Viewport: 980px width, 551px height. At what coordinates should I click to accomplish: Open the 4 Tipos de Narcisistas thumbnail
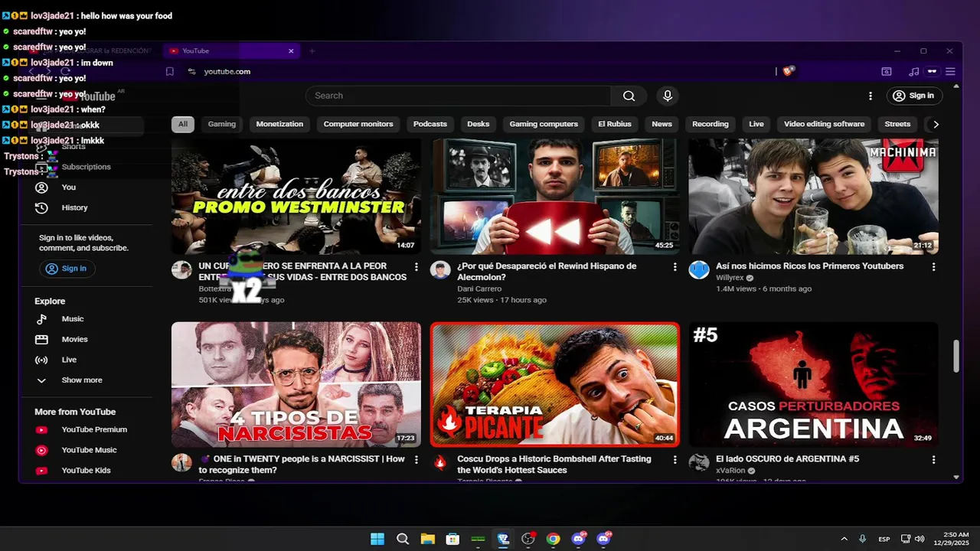click(296, 384)
